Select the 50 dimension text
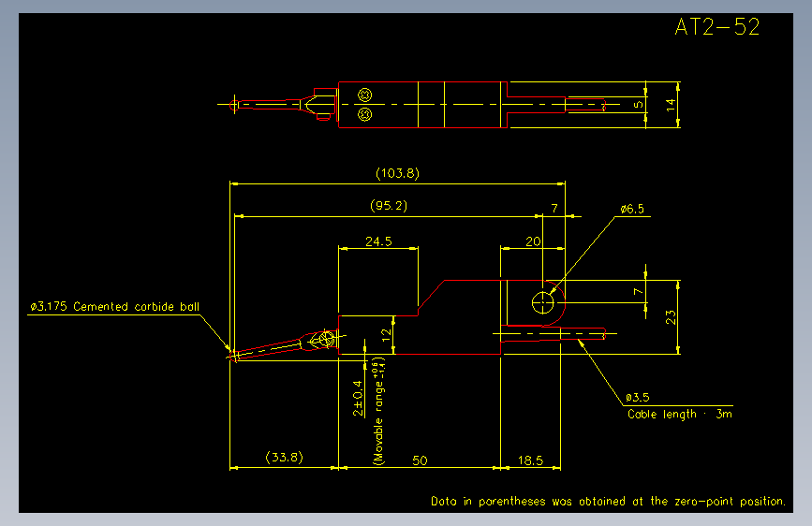Image resolution: width=812 pixels, height=526 pixels. pos(420,460)
